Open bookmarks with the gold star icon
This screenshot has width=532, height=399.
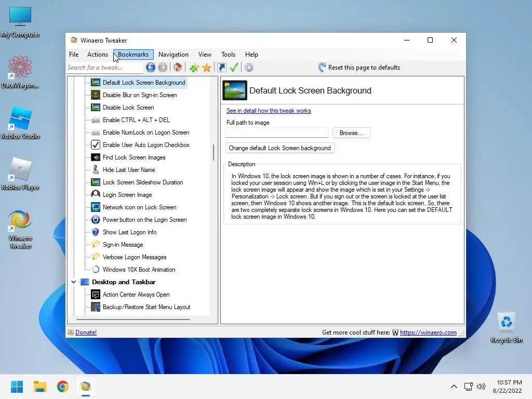pos(207,68)
